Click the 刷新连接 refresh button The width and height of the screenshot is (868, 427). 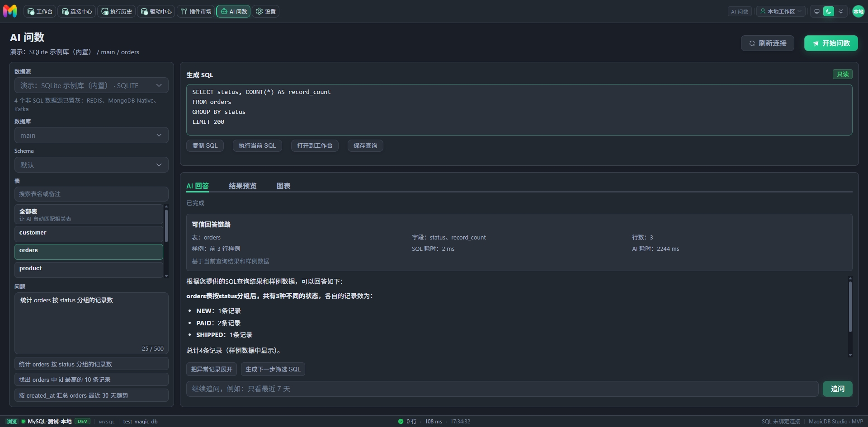tap(768, 43)
